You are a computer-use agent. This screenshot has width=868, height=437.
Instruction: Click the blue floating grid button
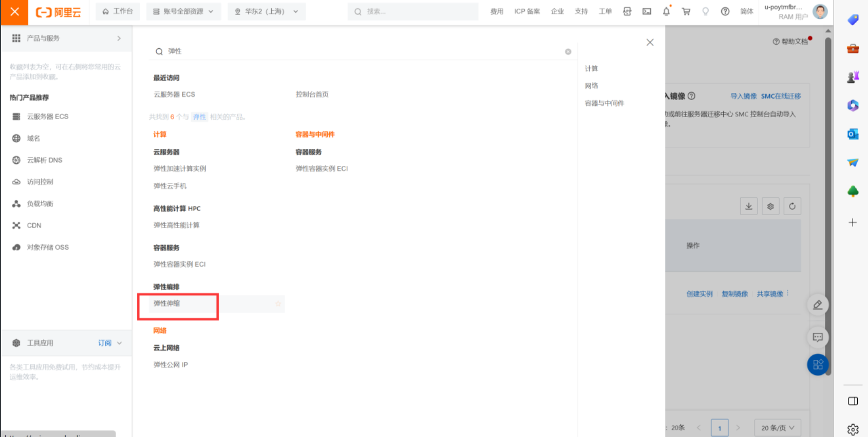point(818,365)
